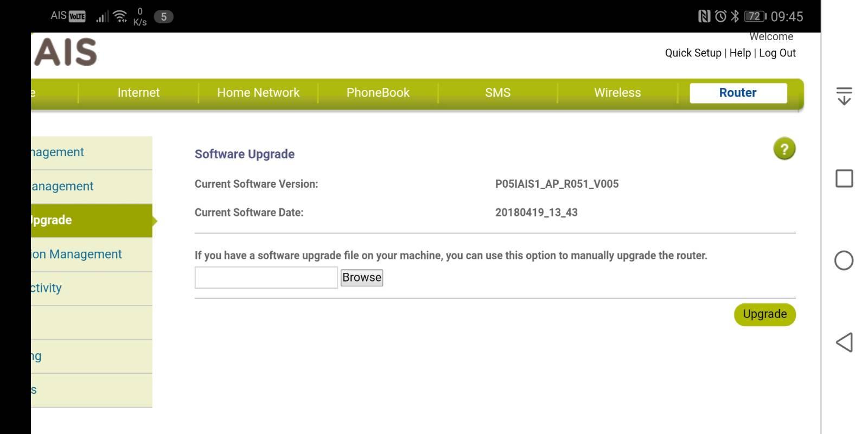Click the date value 20180419_13_43
The width and height of the screenshot is (868, 434).
click(537, 213)
